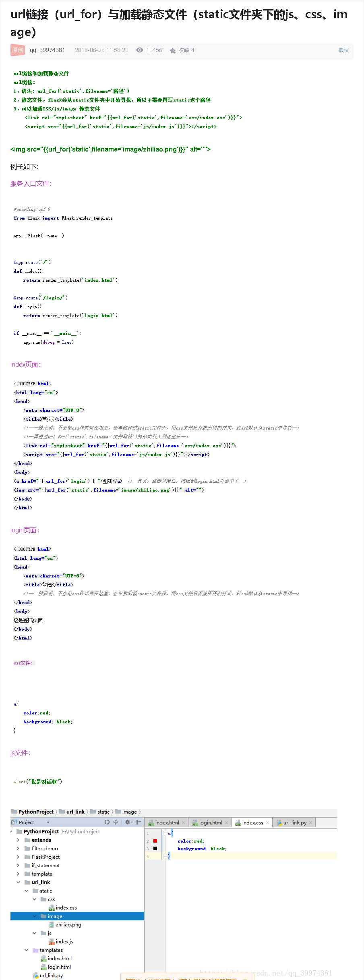Click url_link in breadcrumb bar
This screenshot has height=980, width=364.
[75, 812]
